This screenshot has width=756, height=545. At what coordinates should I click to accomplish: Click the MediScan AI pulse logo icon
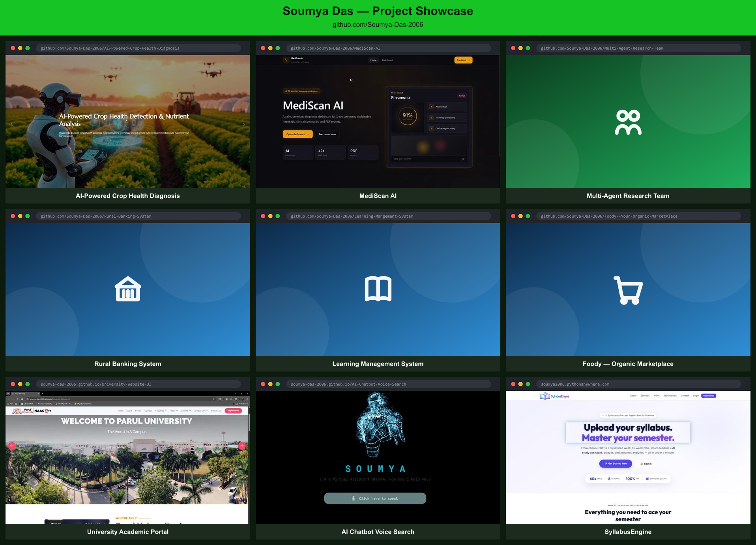click(286, 60)
